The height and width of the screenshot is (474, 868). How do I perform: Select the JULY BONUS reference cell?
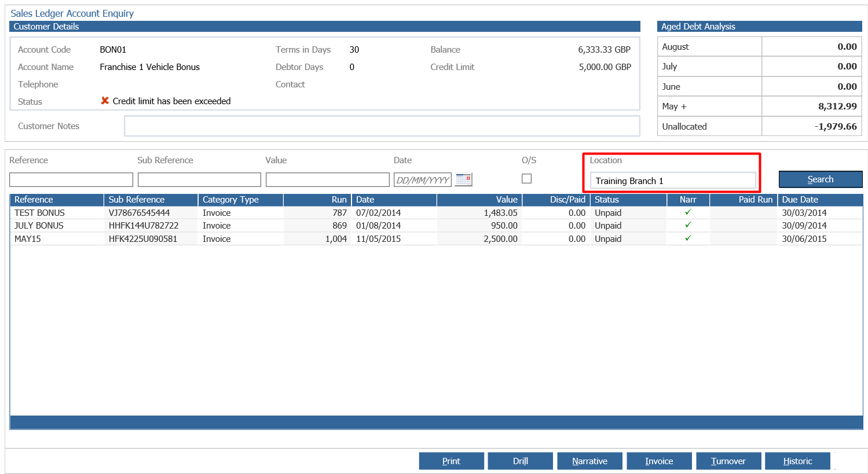point(57,226)
